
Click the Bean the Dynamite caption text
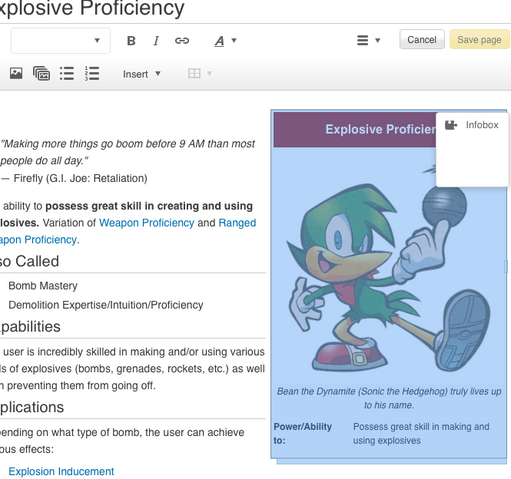coord(389,398)
